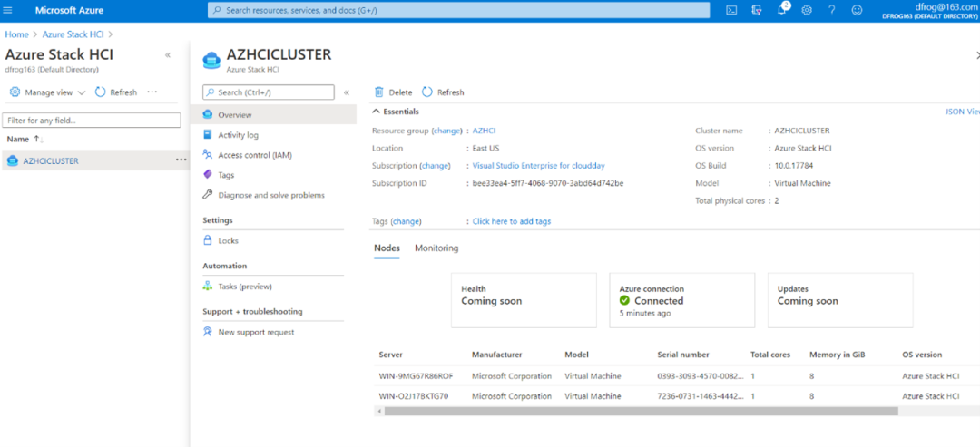Sort the list by the Name column
The width and height of the screenshot is (980, 447).
pyautogui.click(x=25, y=139)
